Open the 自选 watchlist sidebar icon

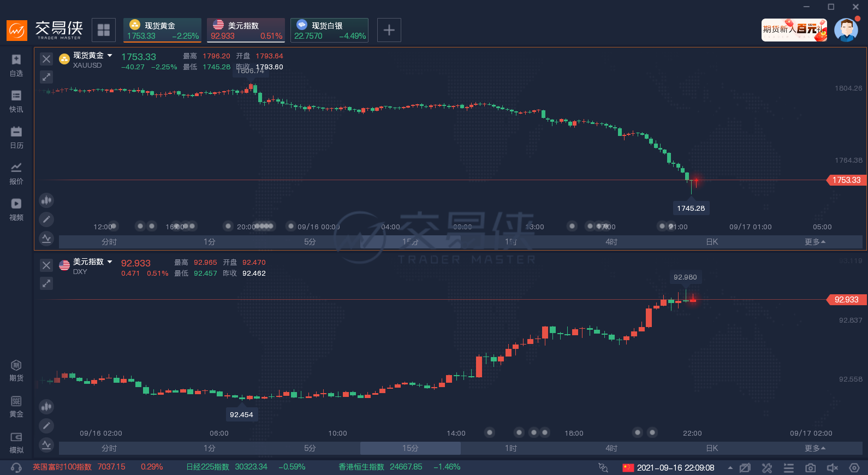(16, 65)
